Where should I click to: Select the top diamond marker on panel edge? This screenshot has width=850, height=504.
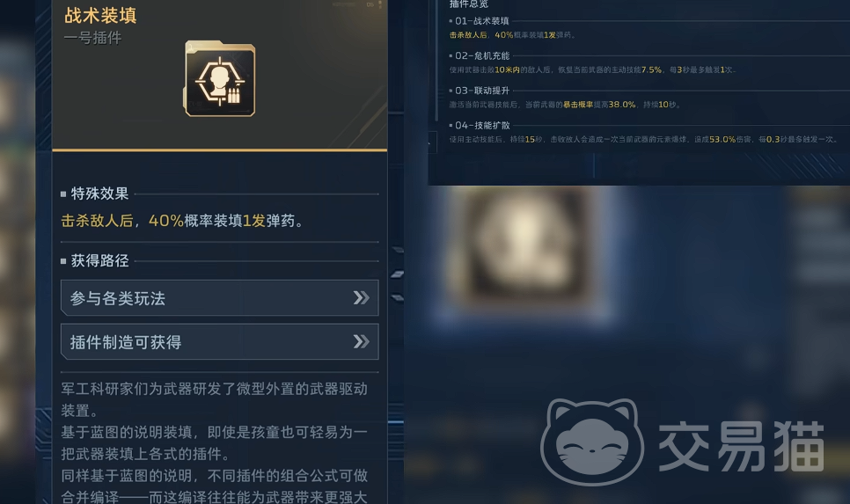tap(398, 251)
